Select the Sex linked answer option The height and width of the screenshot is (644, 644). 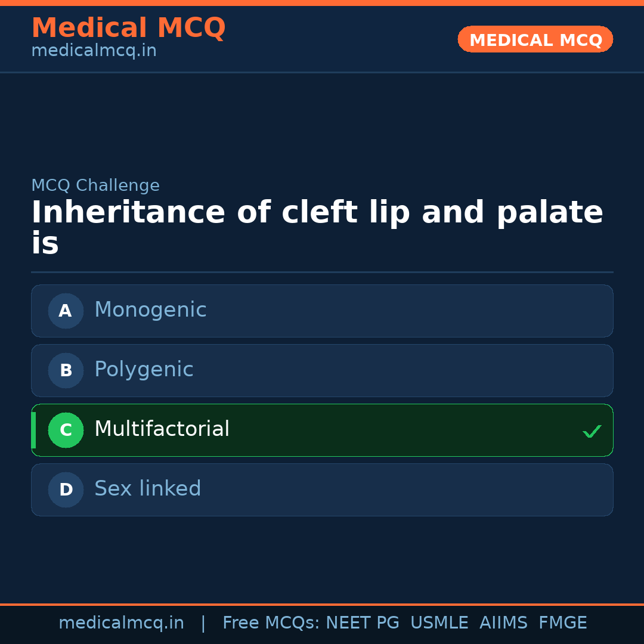(x=322, y=490)
